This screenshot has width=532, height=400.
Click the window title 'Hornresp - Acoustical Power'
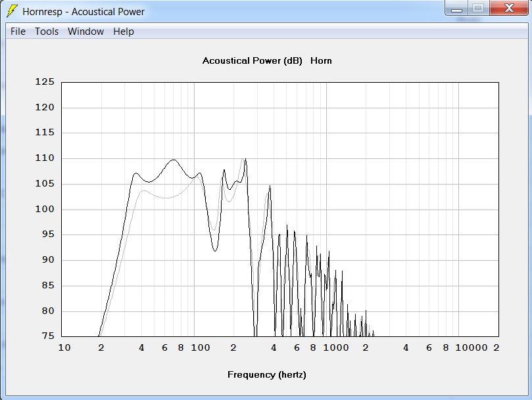pos(84,12)
